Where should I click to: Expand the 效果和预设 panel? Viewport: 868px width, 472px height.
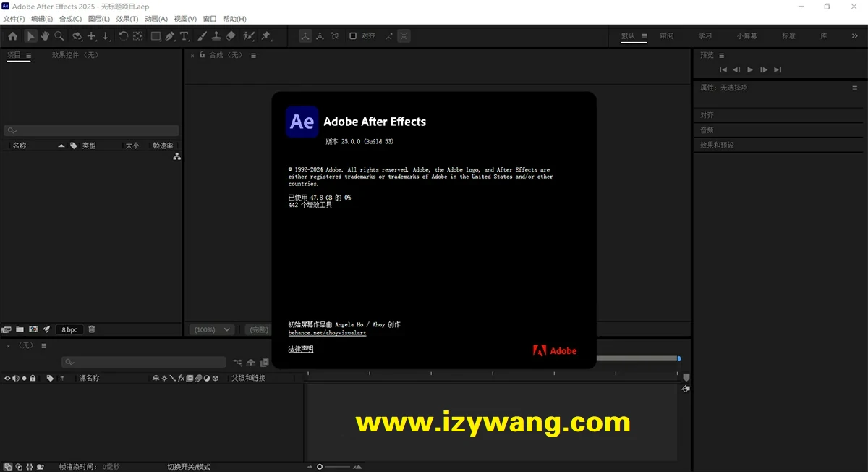(717, 145)
